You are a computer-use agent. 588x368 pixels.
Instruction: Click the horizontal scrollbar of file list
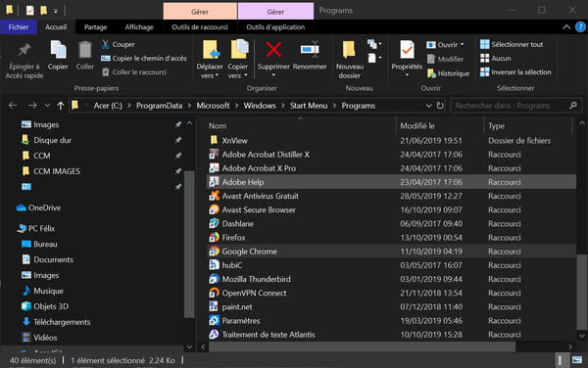pos(362,346)
